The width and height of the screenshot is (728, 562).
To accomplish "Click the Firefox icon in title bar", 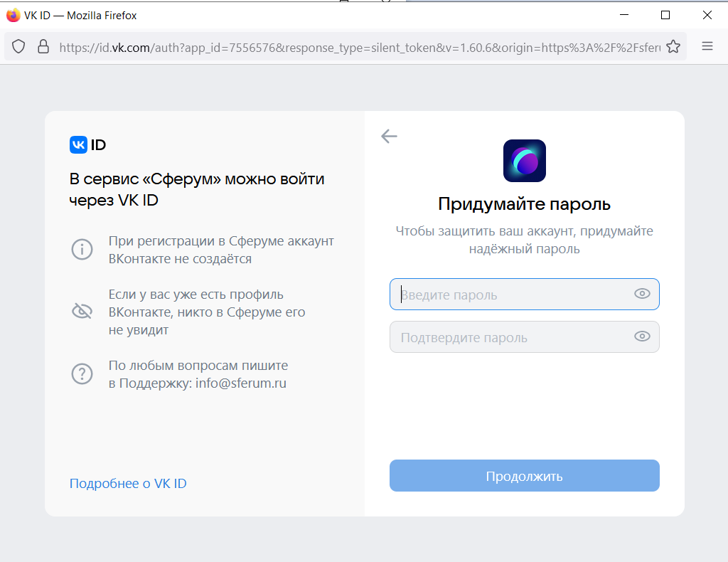I will 13,15.
